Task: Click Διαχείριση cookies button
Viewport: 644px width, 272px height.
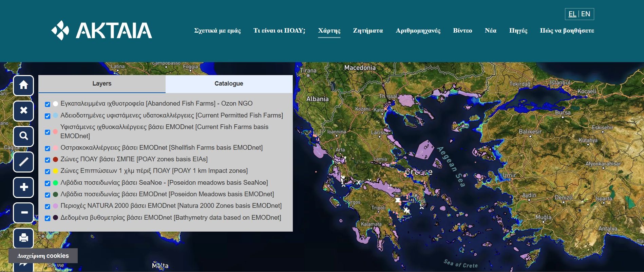Action: [43, 256]
